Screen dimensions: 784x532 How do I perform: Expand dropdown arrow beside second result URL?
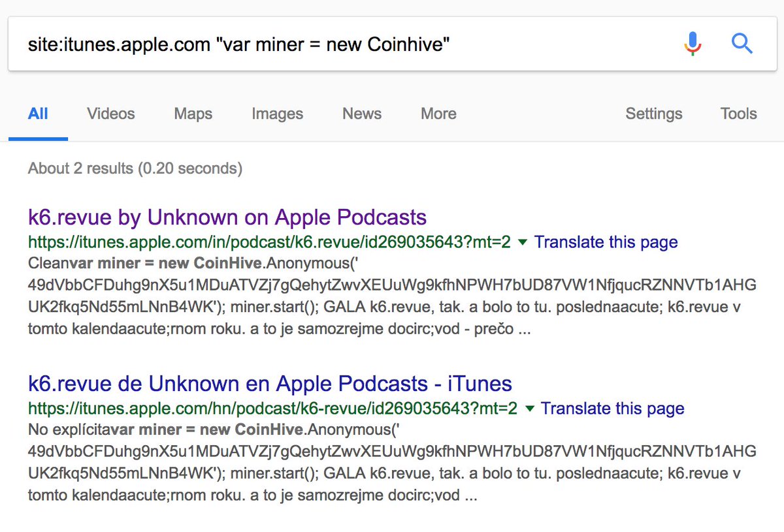(x=529, y=409)
